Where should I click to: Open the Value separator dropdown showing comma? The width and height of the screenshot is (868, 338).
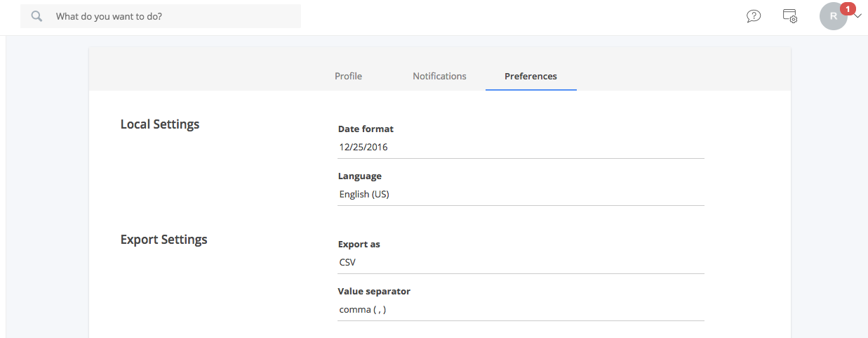(521, 310)
